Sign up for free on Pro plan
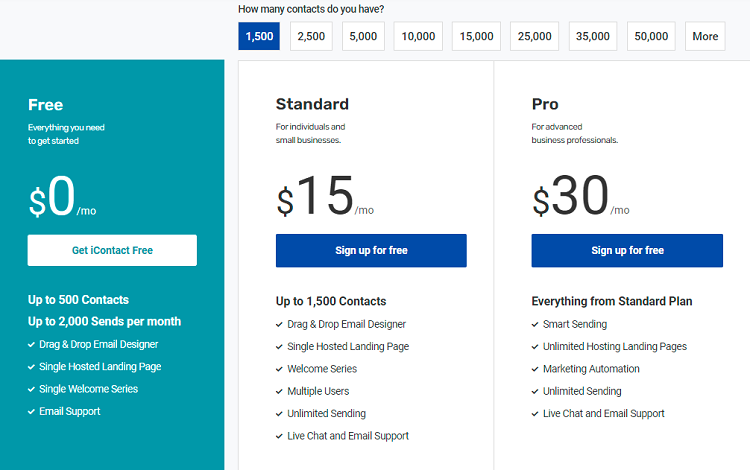Viewport: 750px width, 470px height. (627, 251)
